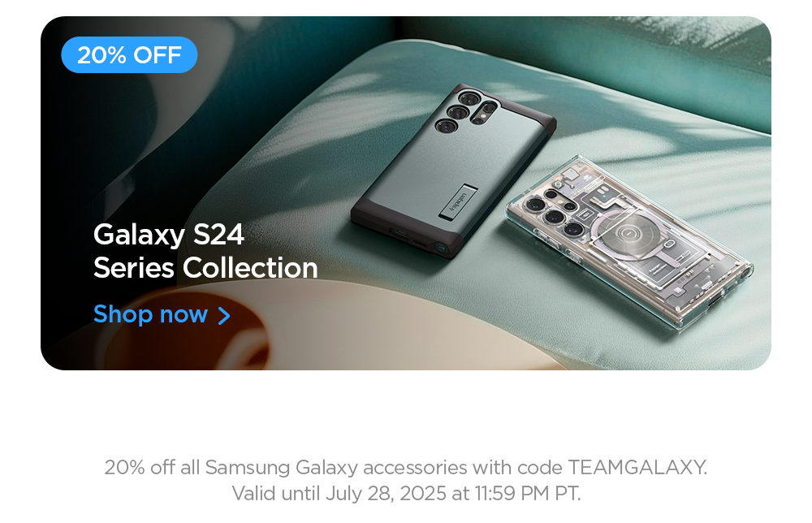Select the TEAMGALAXY promo code text
Image resolution: width=812 pixels, height=523 pixels.
tap(637, 467)
